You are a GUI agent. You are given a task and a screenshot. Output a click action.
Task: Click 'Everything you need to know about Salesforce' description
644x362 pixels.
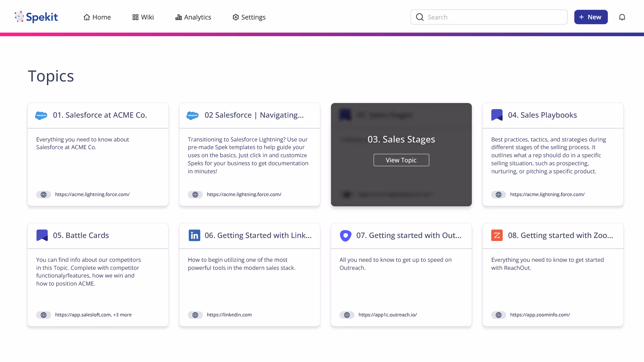pyautogui.click(x=83, y=143)
